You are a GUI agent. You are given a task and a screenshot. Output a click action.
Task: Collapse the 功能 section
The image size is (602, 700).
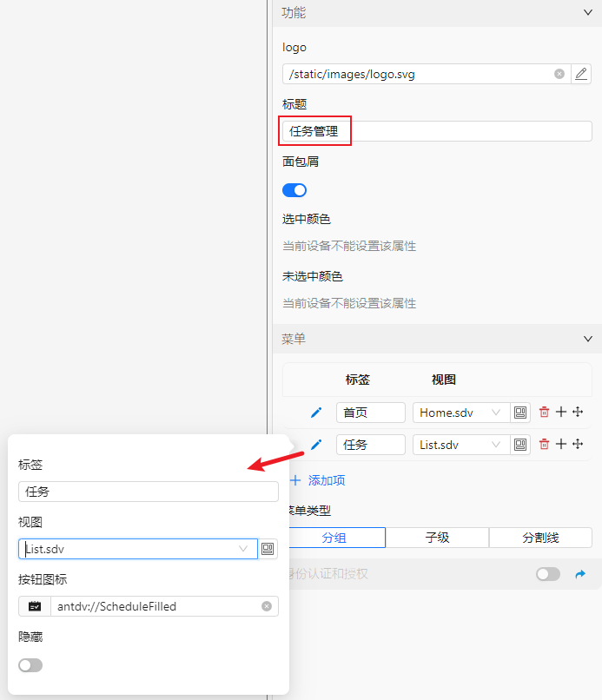587,13
